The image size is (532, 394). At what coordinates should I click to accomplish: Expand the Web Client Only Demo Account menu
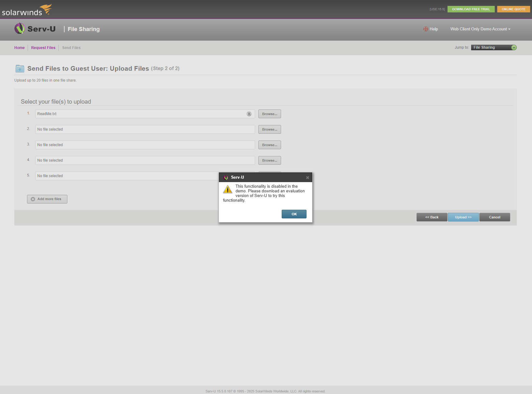coord(480,29)
